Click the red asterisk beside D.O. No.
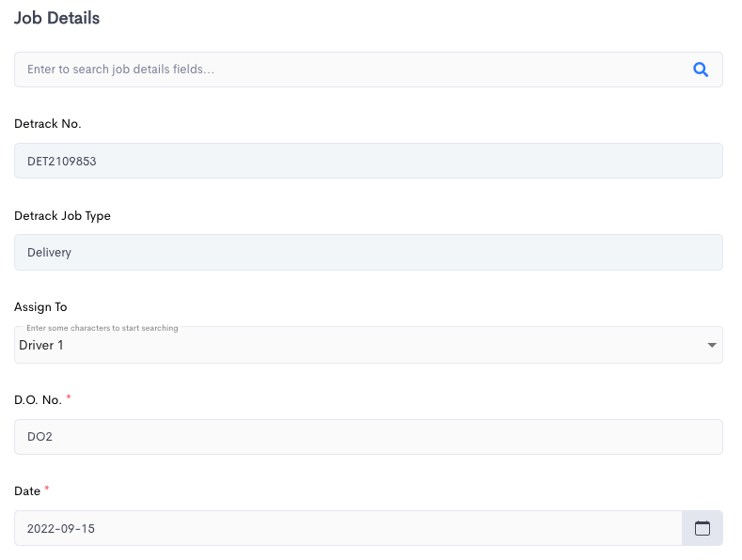Screen dimensions: 742x560 (69, 397)
